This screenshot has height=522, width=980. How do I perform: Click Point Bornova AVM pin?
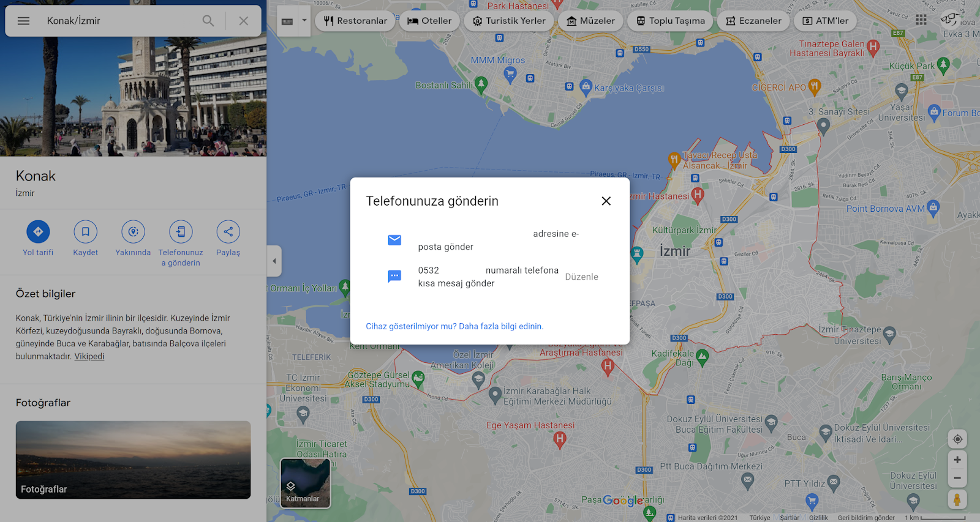(x=933, y=207)
